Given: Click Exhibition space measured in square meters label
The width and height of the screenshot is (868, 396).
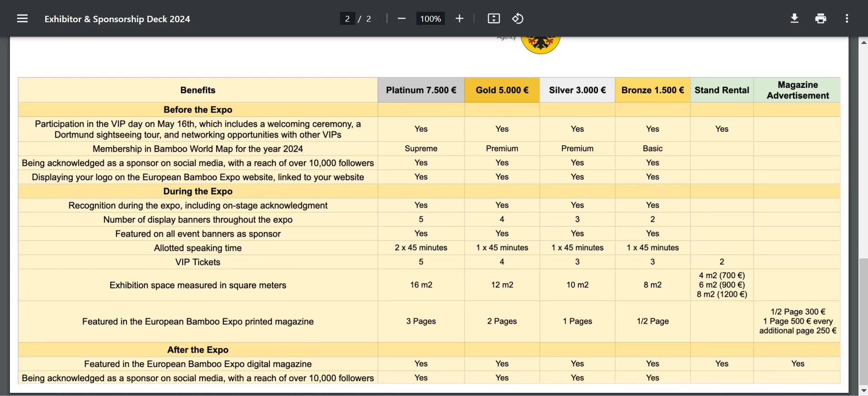Looking at the screenshot, I should tap(198, 285).
